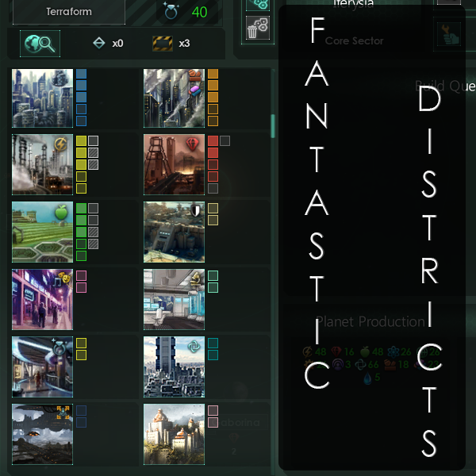Open the planet search globe-magnifier icon
Viewport: 476px width, 476px height.
[x=40, y=44]
